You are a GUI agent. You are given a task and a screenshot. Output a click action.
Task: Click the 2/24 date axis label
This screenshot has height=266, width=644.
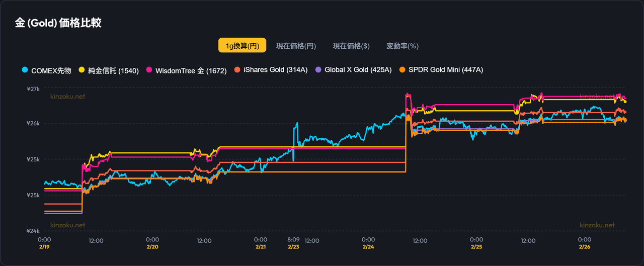pos(368,247)
